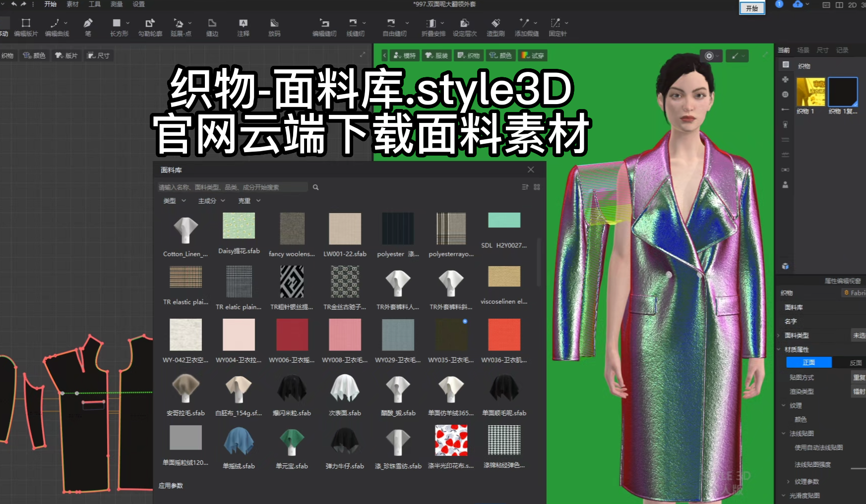Open the buttons category in side panel
Image resolution: width=866 pixels, height=504 pixels.
pyautogui.click(x=785, y=94)
